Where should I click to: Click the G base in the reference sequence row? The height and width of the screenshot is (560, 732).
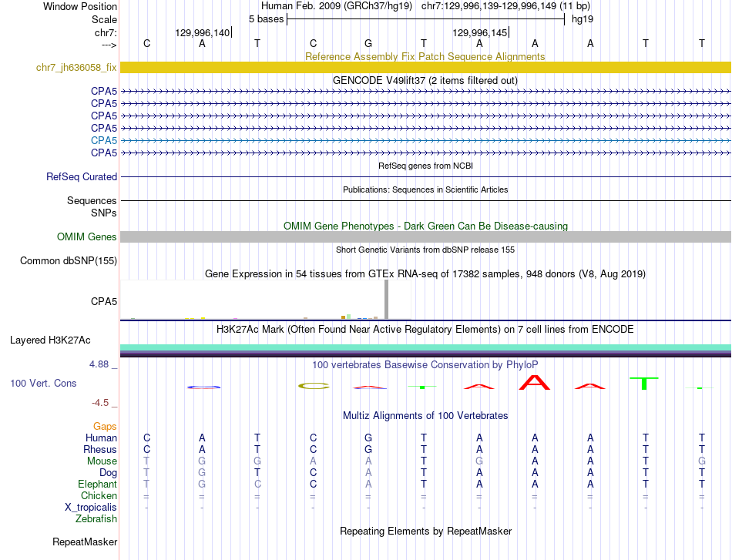tap(368, 43)
